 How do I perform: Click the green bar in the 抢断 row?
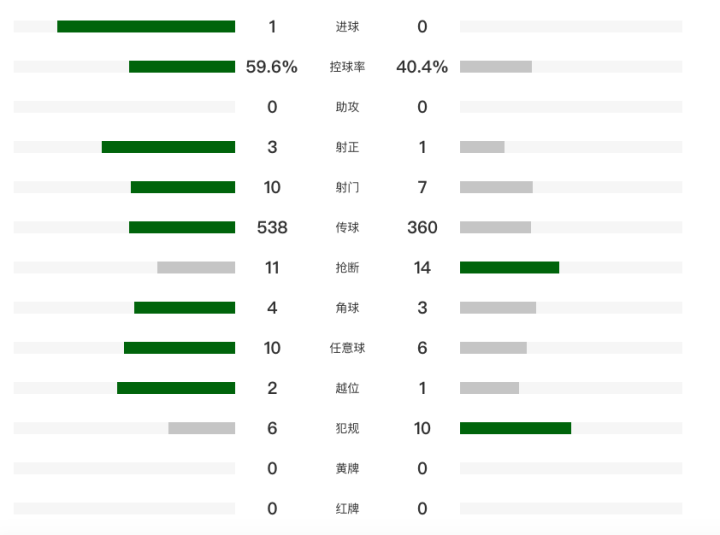pos(509,267)
